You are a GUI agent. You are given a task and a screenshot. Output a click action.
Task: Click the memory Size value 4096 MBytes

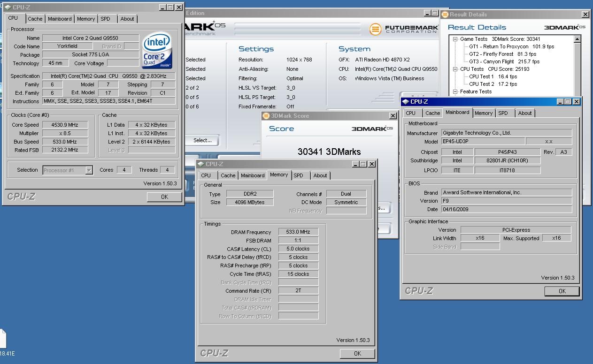(x=250, y=202)
